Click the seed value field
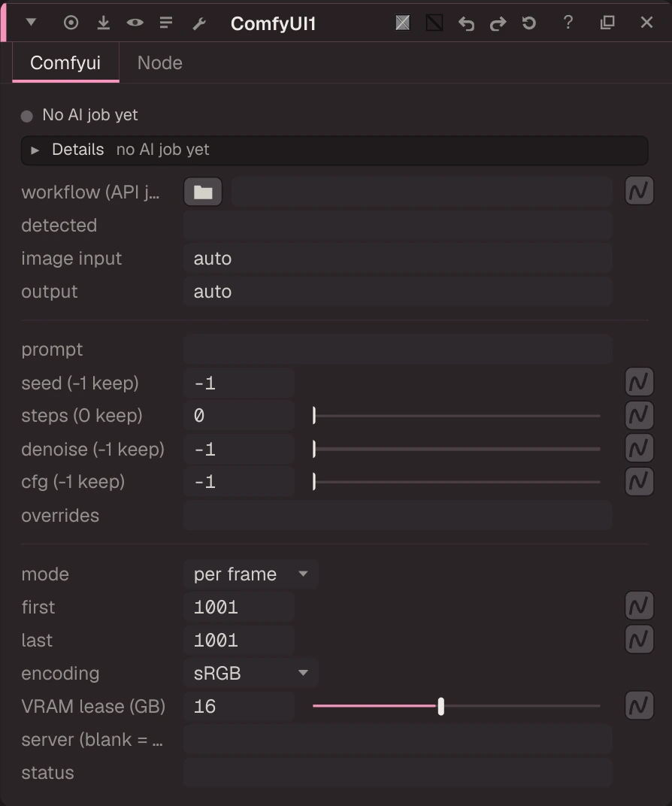 click(239, 383)
